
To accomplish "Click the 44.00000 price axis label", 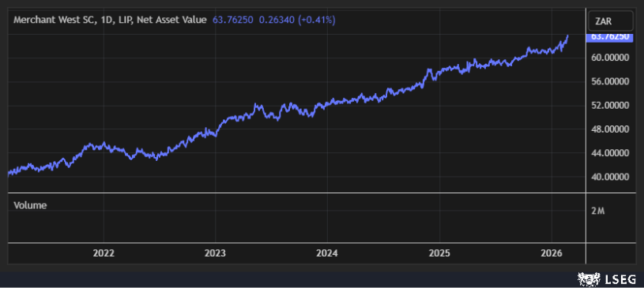I will [610, 153].
